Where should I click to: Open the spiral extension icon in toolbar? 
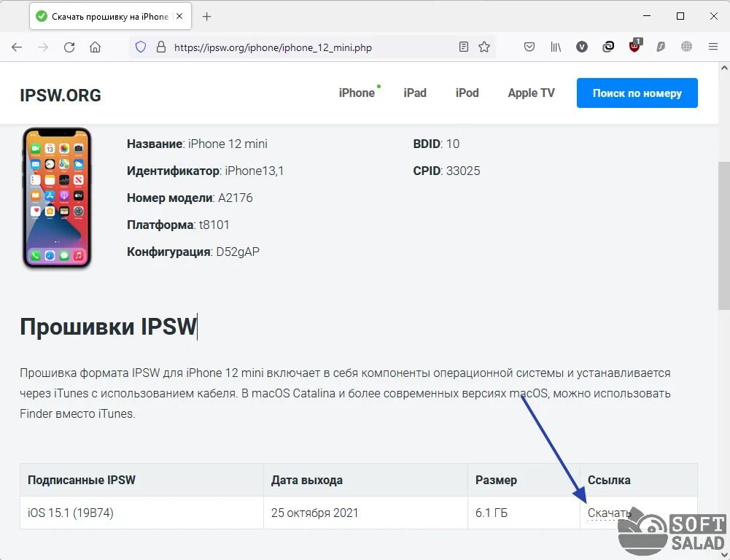coord(608,47)
